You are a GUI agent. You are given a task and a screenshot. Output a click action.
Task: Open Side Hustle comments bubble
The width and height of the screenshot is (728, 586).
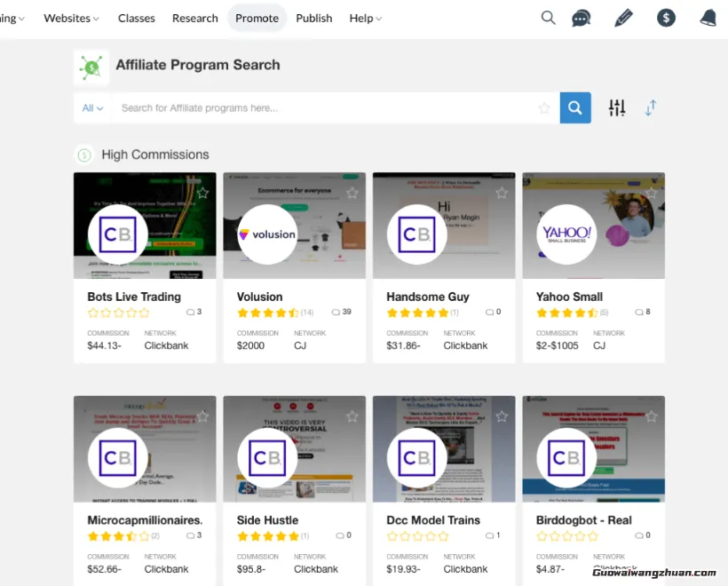coord(344,535)
